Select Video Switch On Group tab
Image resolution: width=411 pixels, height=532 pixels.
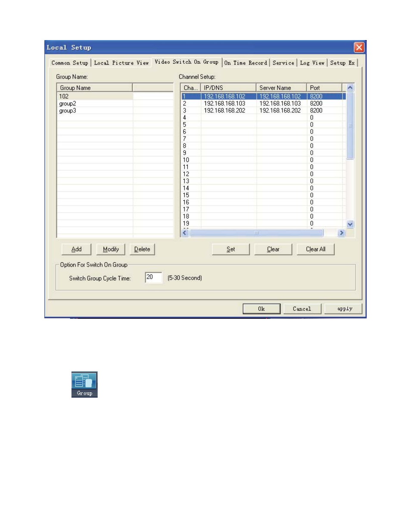pyautogui.click(x=187, y=62)
